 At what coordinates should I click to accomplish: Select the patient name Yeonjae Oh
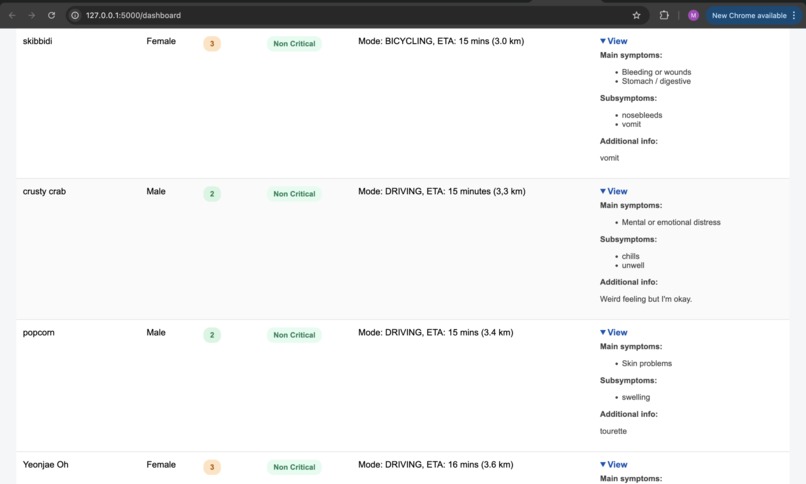pyautogui.click(x=45, y=464)
